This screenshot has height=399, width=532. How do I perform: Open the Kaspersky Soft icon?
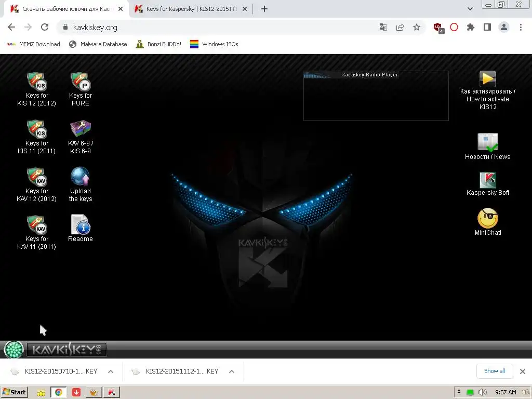pyautogui.click(x=487, y=184)
